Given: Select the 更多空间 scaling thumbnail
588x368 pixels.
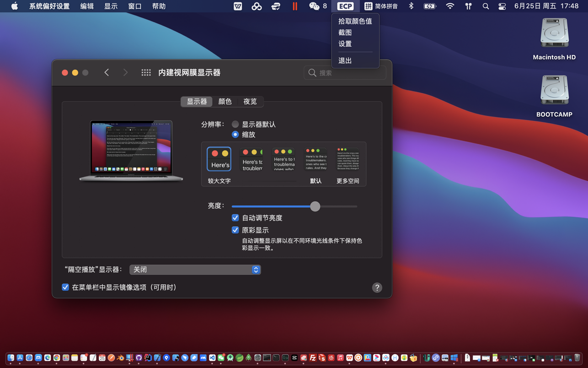Looking at the screenshot, I should 347,159.
